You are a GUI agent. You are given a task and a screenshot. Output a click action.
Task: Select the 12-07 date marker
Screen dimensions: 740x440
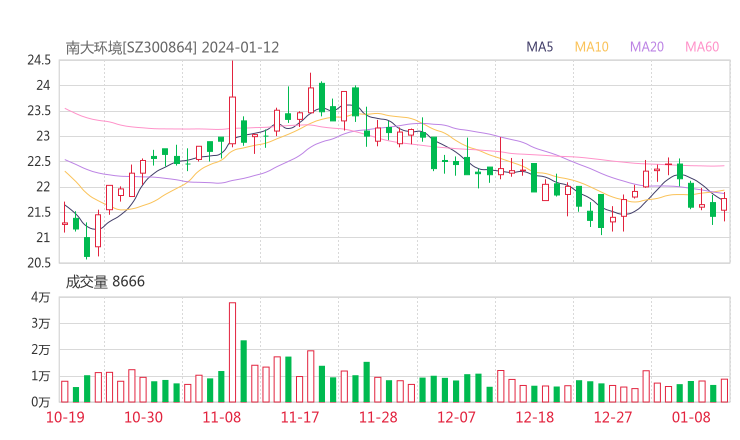pos(456,418)
